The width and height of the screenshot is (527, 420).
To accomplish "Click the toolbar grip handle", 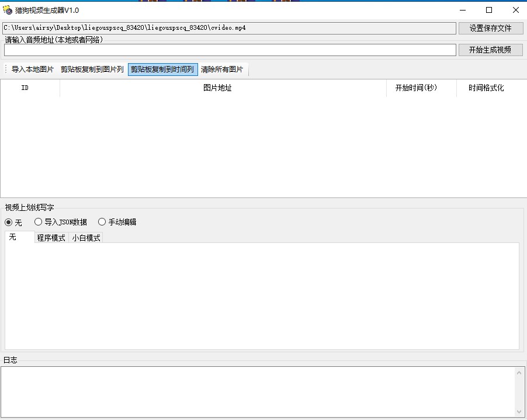I will [x=6, y=69].
